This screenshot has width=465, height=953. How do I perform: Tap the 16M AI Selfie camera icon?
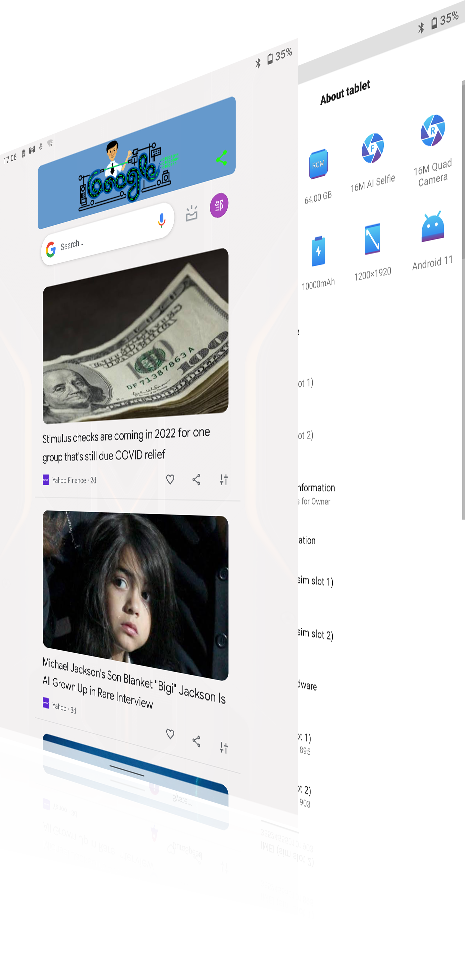373,148
